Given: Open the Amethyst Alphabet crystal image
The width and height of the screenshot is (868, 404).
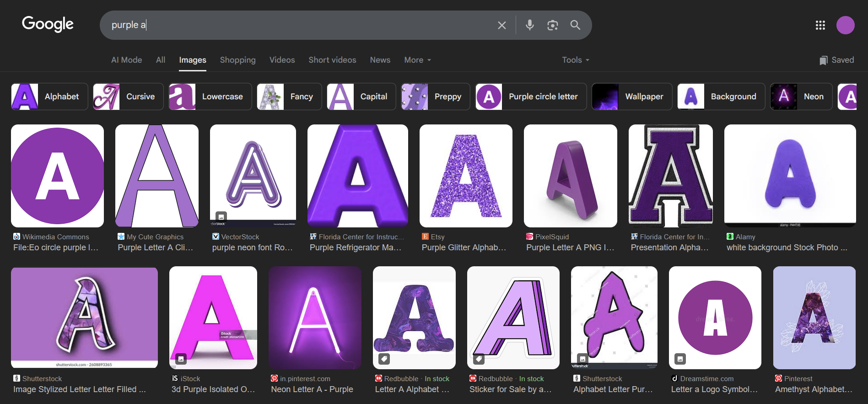Looking at the screenshot, I should click(x=814, y=318).
